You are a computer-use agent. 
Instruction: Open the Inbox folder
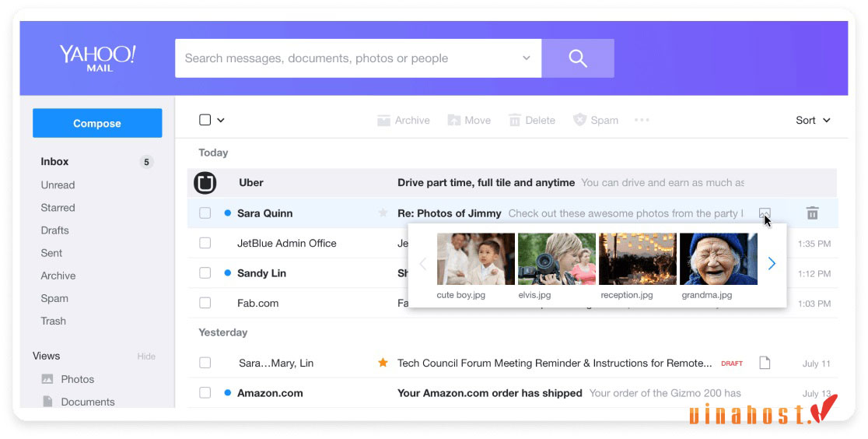coord(54,162)
